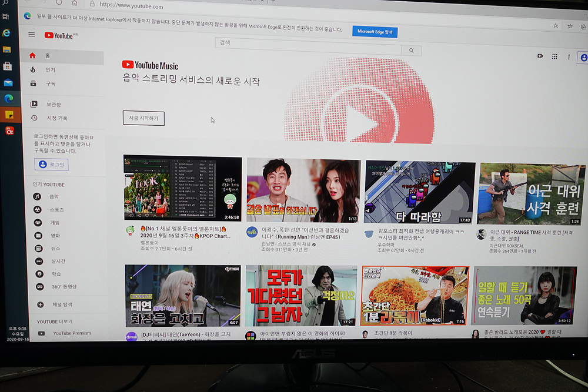Click the Microsoft Edge 탐색 button

375,32
